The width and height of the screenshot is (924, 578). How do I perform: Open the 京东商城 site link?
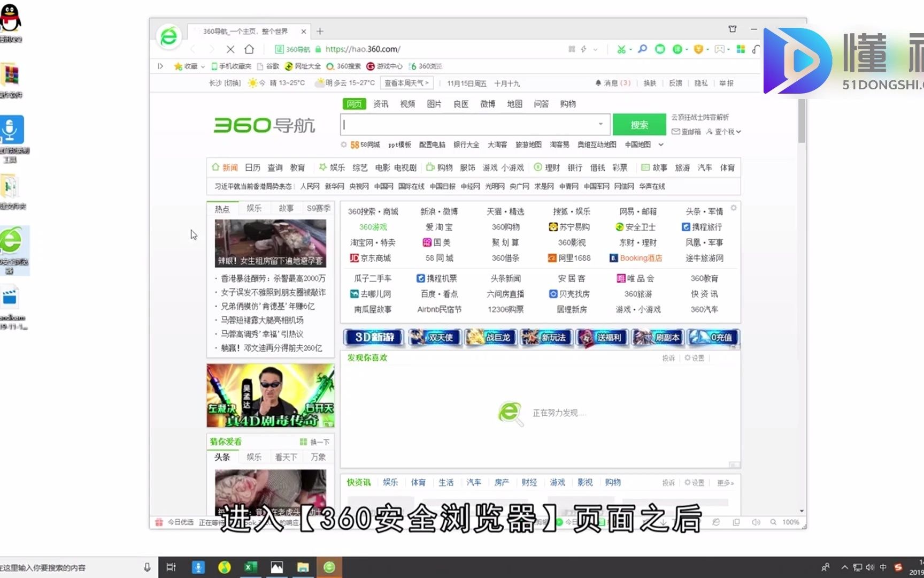370,258
